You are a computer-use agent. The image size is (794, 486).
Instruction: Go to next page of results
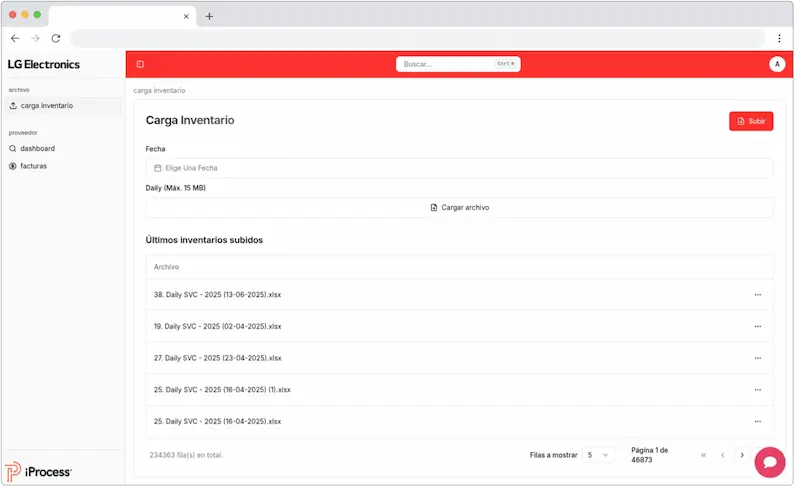tap(742, 455)
